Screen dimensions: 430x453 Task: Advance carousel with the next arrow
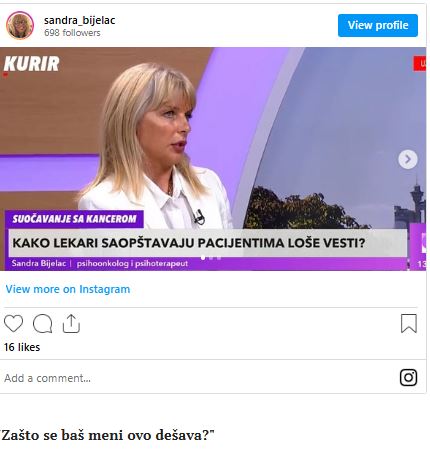(408, 160)
